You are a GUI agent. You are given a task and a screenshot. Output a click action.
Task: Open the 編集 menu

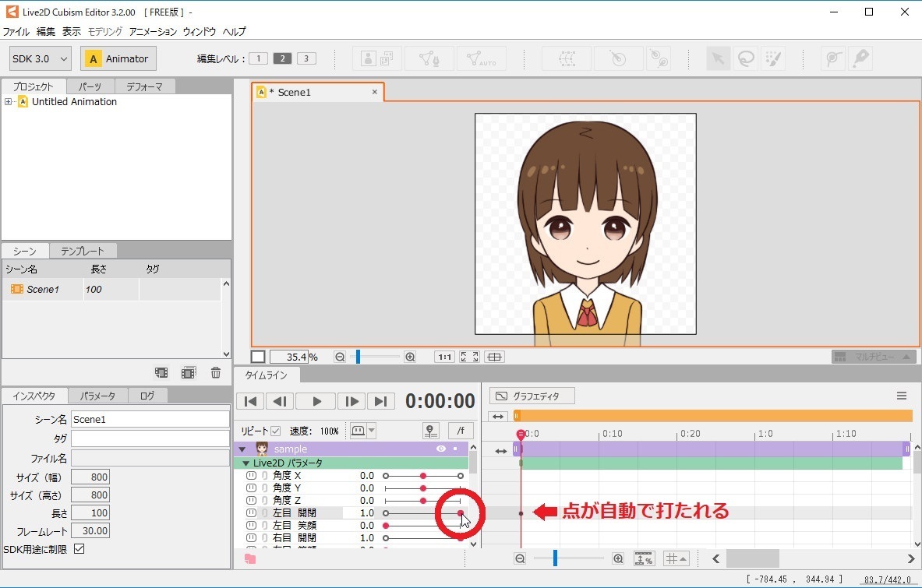point(45,32)
